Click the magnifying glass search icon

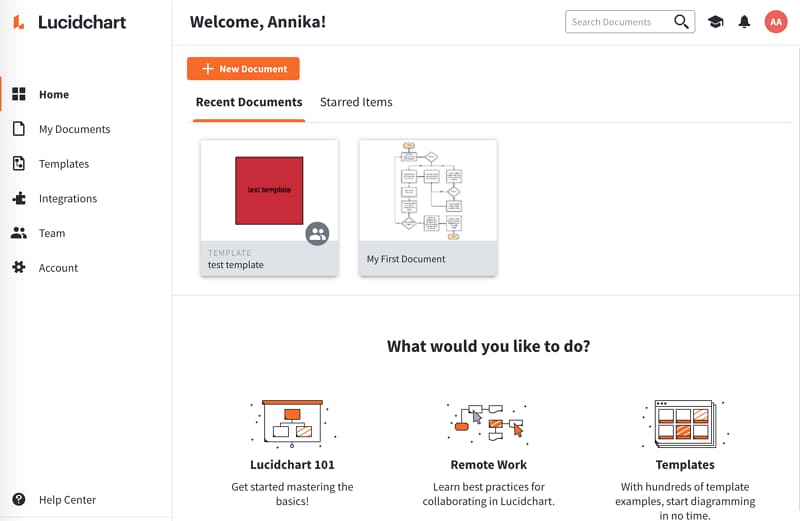tap(681, 21)
